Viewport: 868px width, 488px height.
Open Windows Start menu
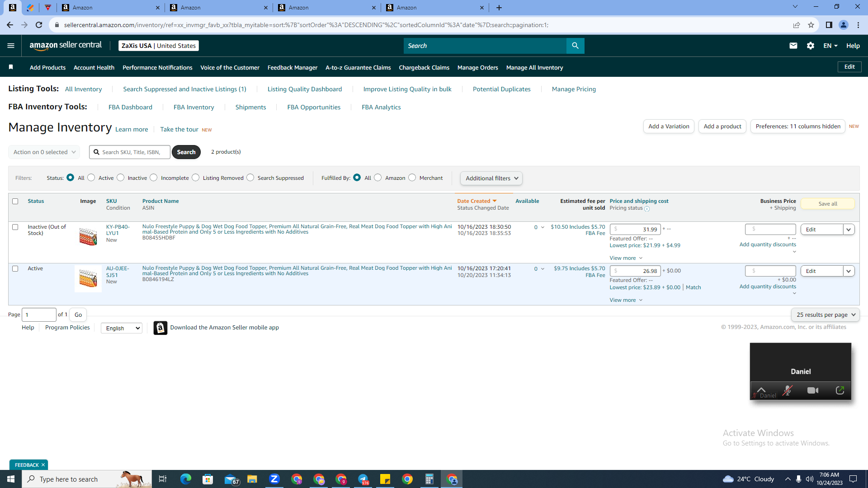(x=11, y=479)
